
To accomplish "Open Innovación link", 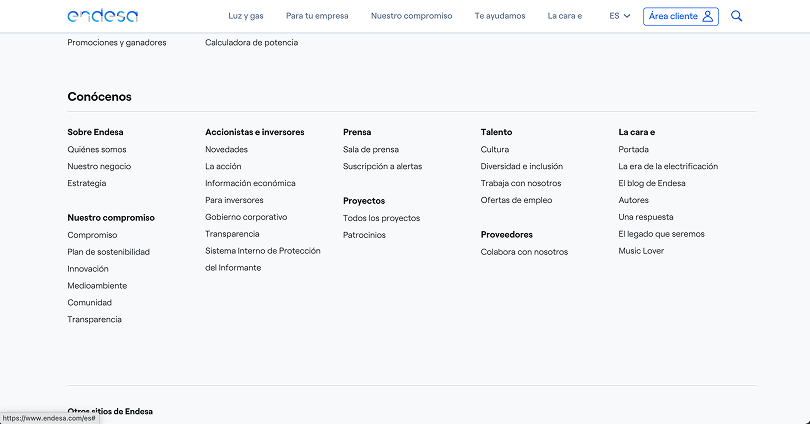I will pos(88,269).
